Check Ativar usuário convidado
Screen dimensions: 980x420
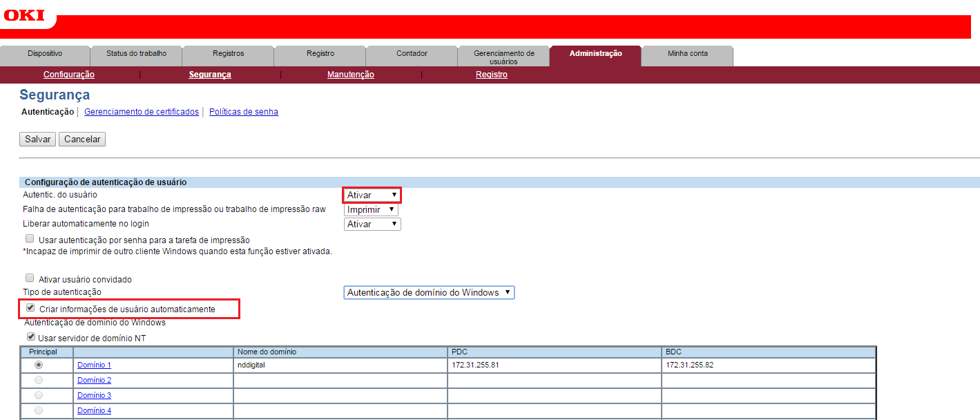30,278
